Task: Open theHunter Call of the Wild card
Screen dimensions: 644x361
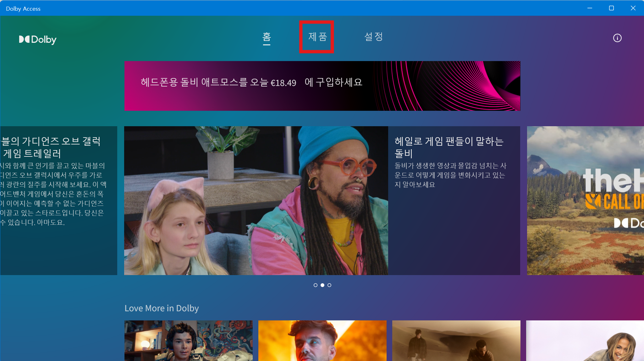Action: point(585,200)
